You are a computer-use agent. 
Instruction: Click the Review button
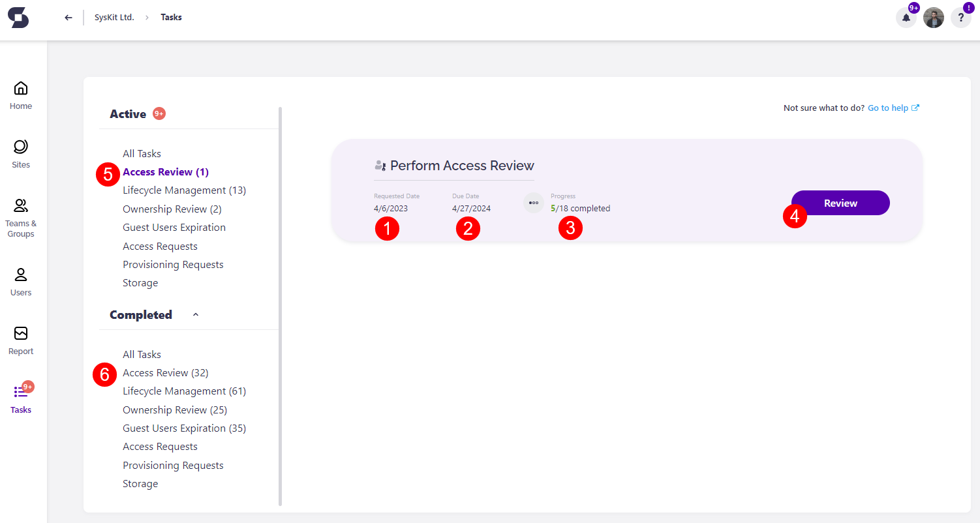(x=840, y=203)
